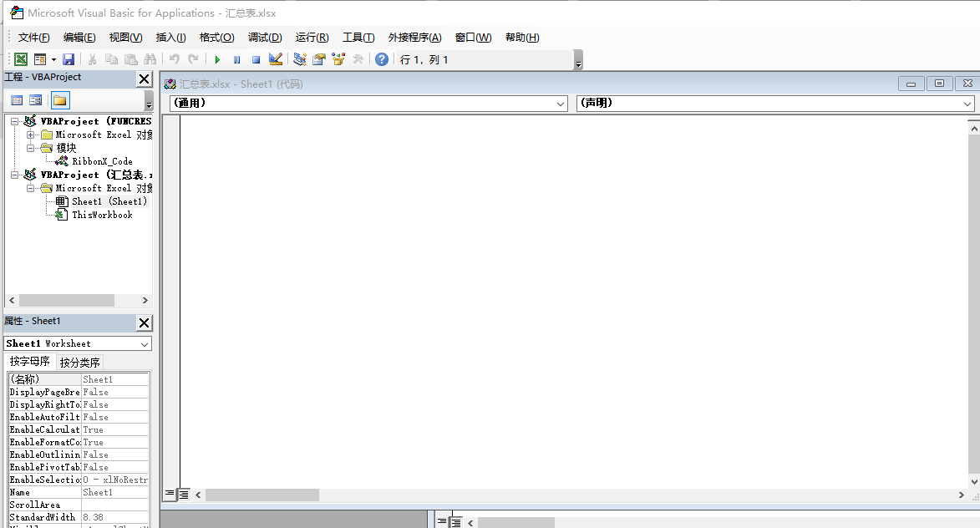Click code window vertical scroll down arrow

974,481
